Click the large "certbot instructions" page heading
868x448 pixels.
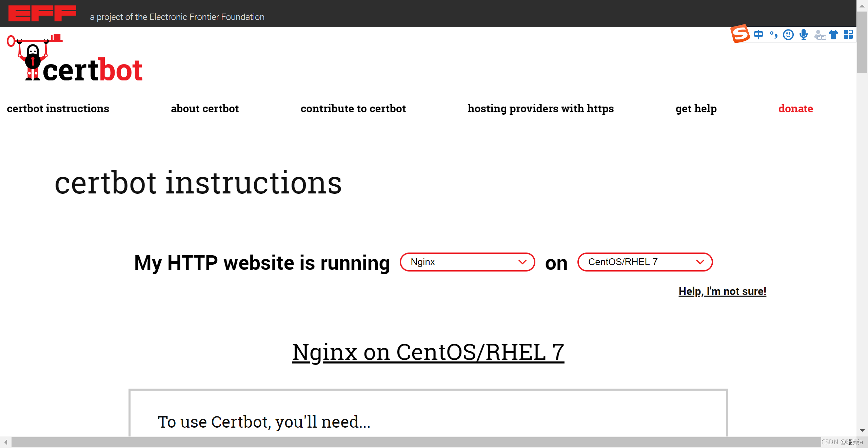click(198, 183)
